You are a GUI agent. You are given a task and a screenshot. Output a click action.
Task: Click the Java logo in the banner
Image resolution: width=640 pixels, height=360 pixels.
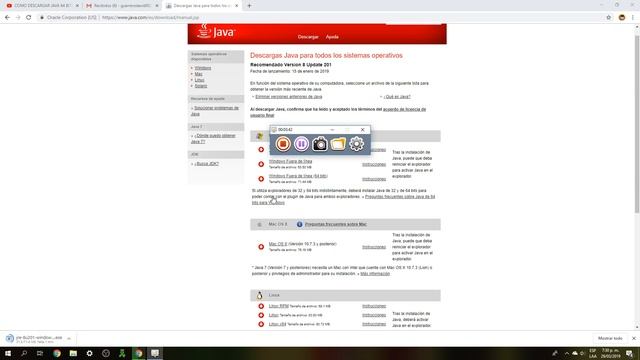point(216,32)
